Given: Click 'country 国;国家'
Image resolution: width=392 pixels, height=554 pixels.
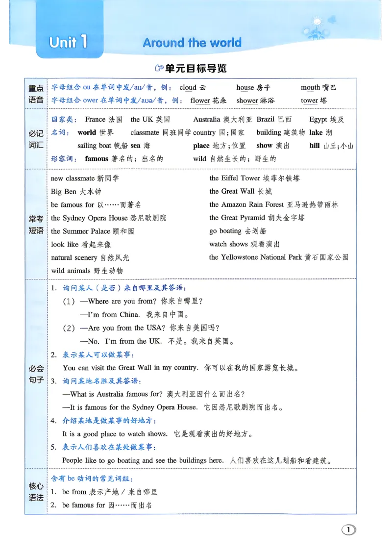Looking at the screenshot, I should pyautogui.click(x=219, y=132).
